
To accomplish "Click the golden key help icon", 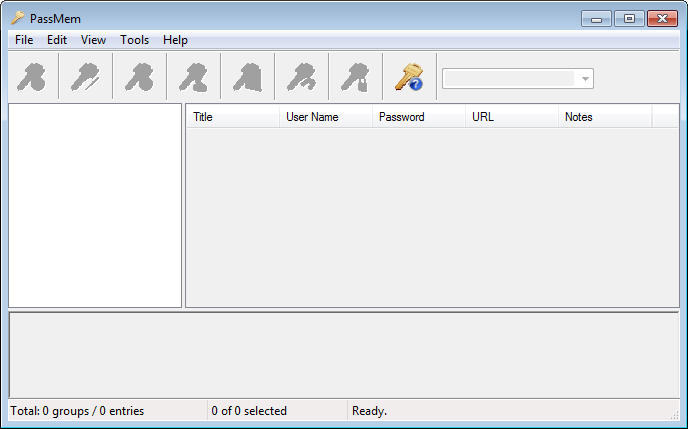I will [409, 77].
